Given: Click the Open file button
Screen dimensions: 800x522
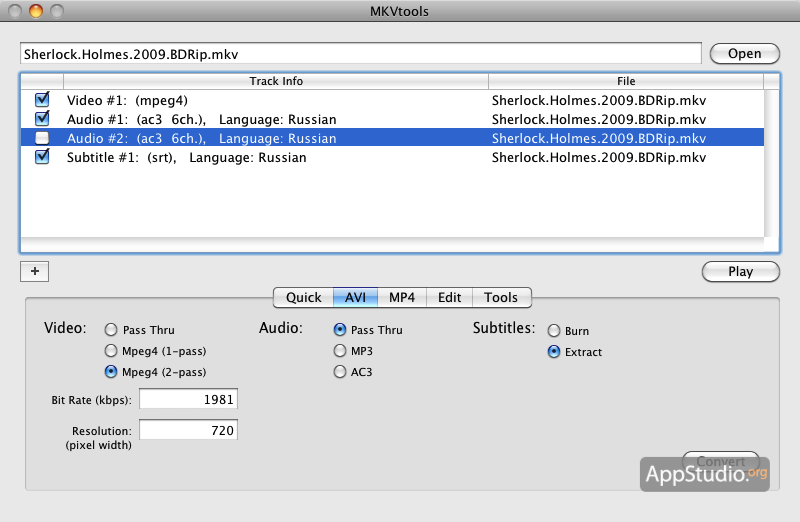Looking at the screenshot, I should pyautogui.click(x=744, y=54).
